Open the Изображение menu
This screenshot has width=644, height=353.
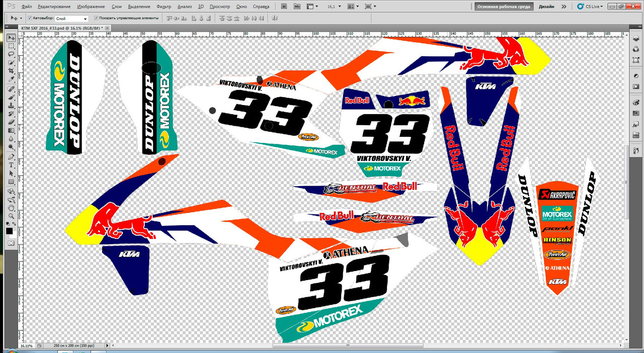click(92, 7)
